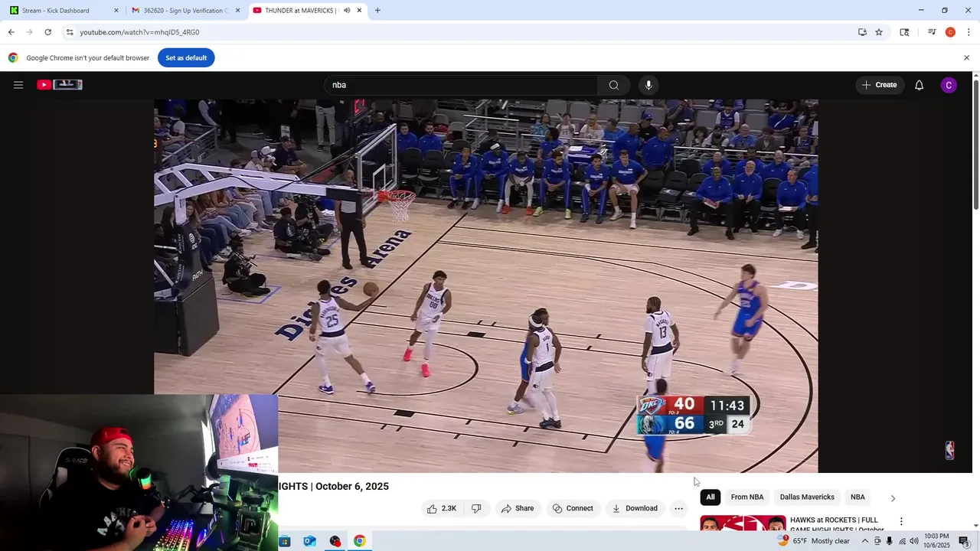
Task: Mute the THUNDER at MAVERICKS tab audio
Action: coord(347,11)
